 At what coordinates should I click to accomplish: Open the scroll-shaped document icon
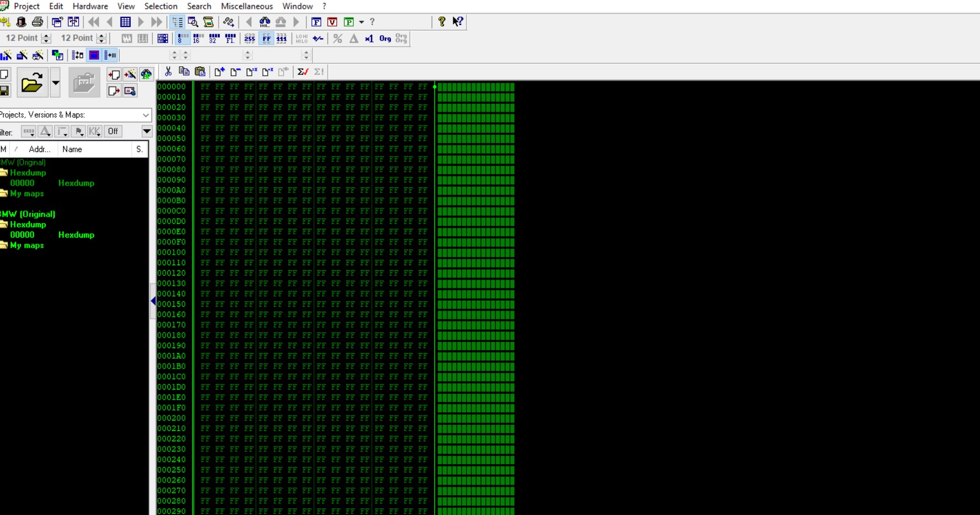tap(209, 22)
